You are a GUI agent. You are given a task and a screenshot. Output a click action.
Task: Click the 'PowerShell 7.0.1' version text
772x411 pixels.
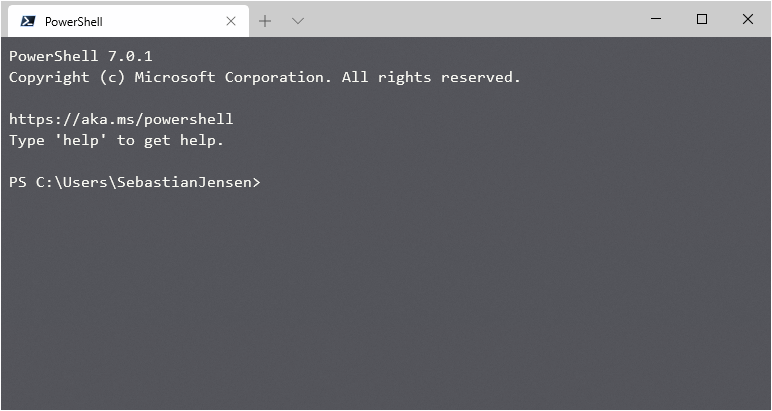coord(80,56)
